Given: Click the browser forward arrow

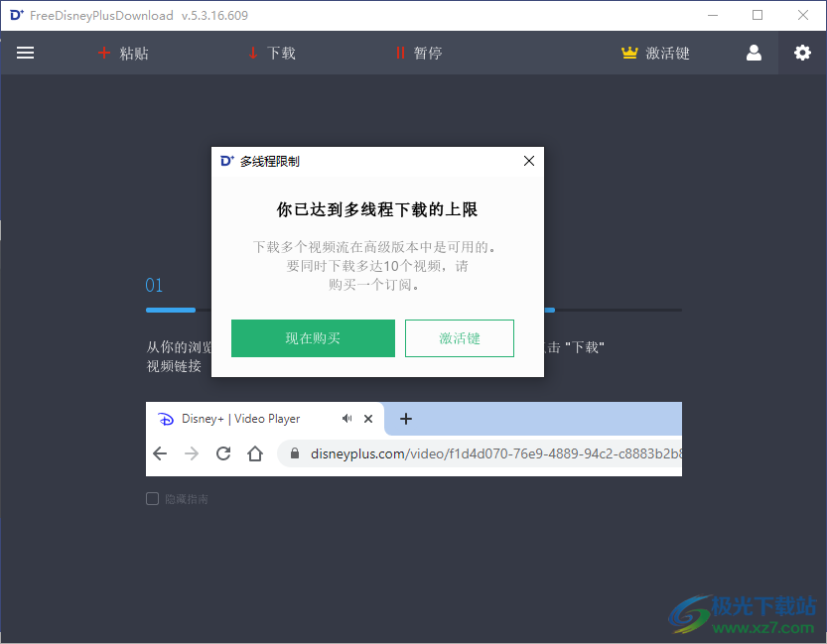Looking at the screenshot, I should pos(192,453).
